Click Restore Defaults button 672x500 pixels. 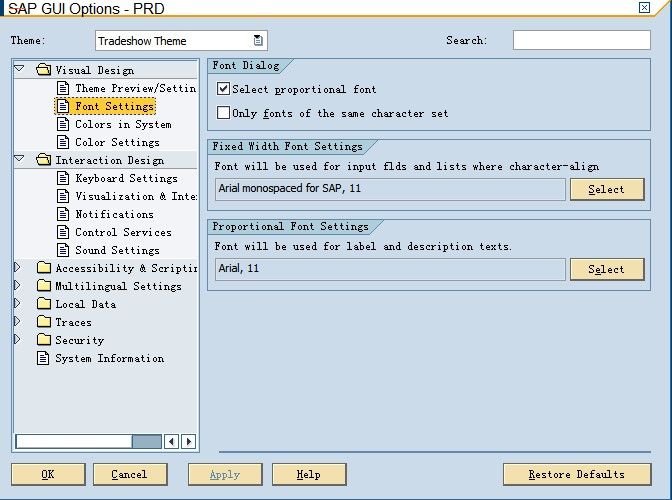point(577,474)
